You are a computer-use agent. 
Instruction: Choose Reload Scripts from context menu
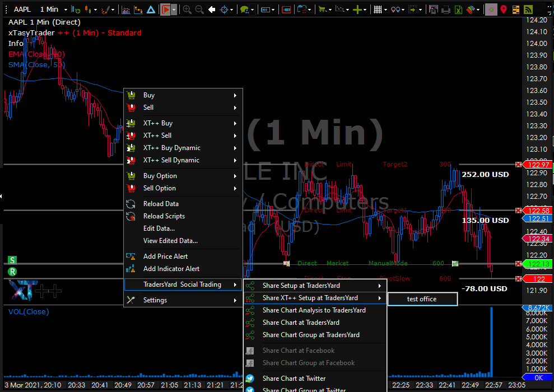pyautogui.click(x=183, y=216)
